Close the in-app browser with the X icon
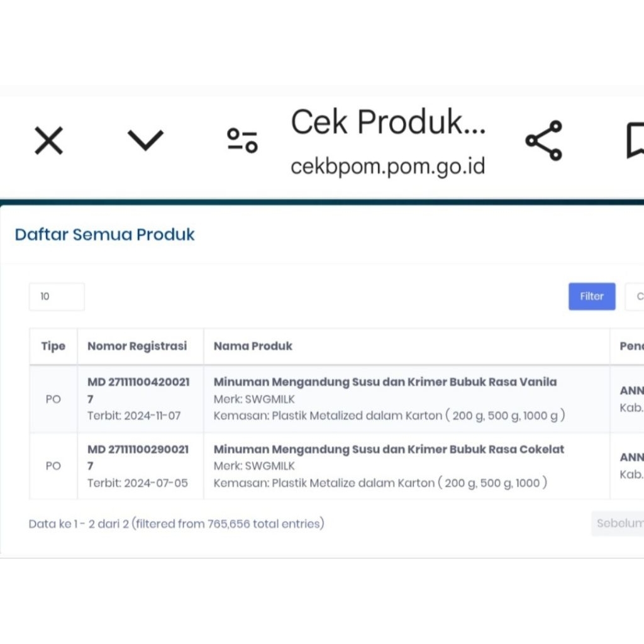Image resolution: width=644 pixels, height=644 pixels. [x=48, y=140]
